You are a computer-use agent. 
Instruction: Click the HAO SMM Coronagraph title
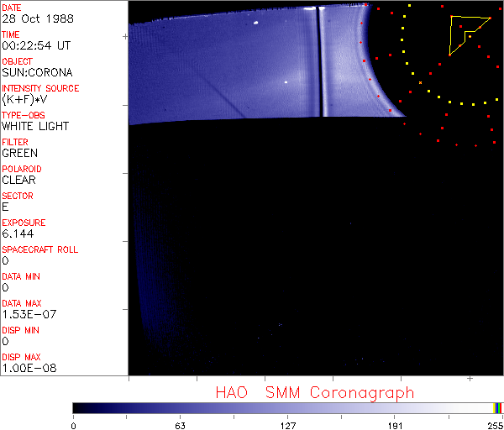(x=314, y=392)
